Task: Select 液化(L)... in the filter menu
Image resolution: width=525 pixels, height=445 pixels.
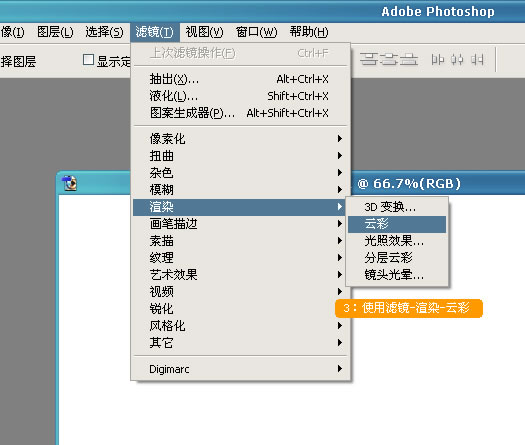Action: click(240, 96)
